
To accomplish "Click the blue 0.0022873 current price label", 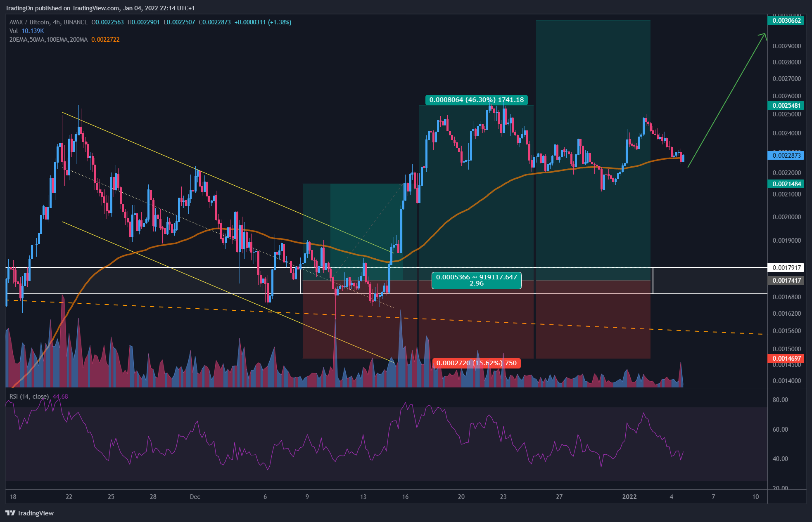I will [786, 156].
